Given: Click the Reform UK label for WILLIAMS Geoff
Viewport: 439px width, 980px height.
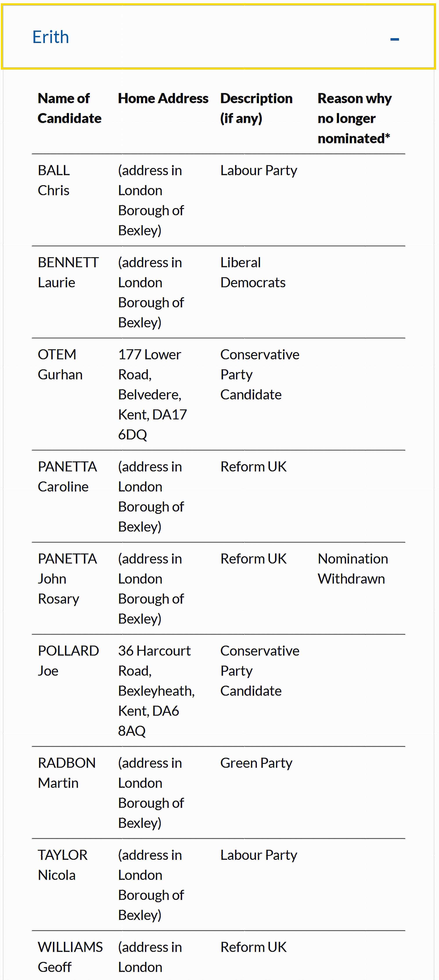Looking at the screenshot, I should click(253, 947).
